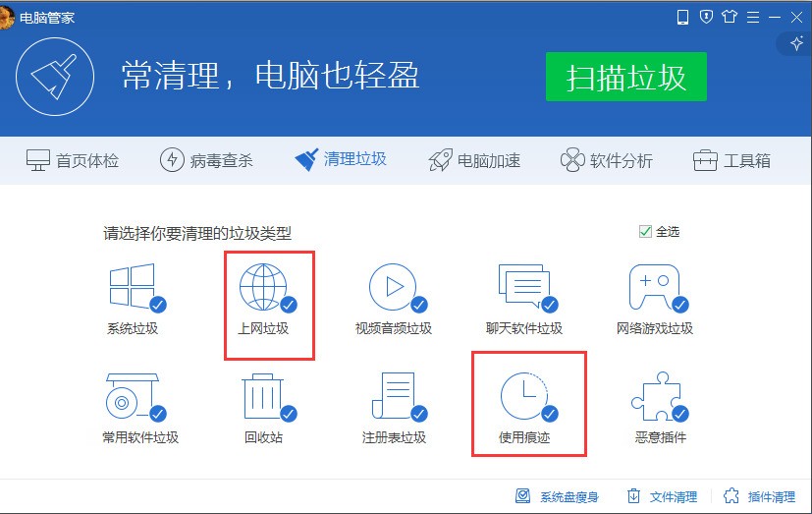Open the 插件清理 link

(x=759, y=496)
